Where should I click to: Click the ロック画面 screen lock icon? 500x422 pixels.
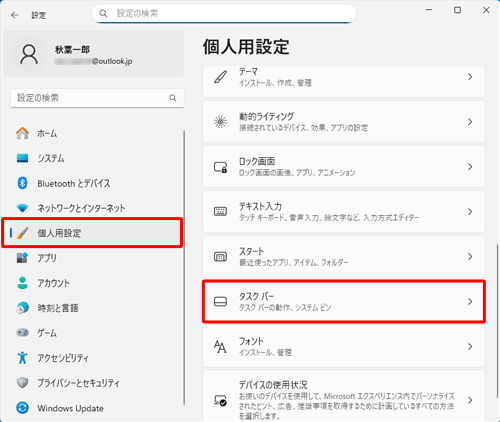[x=220, y=167]
